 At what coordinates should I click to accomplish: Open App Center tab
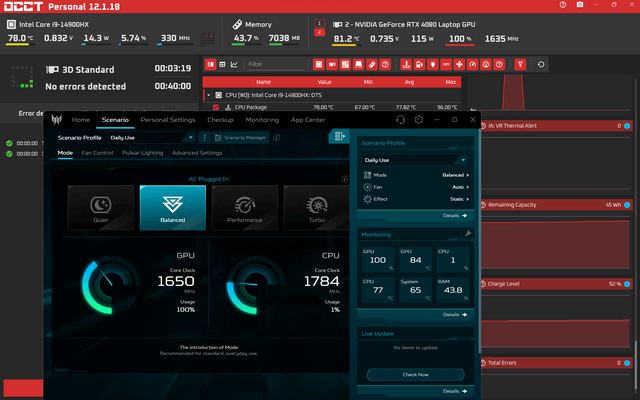(308, 120)
